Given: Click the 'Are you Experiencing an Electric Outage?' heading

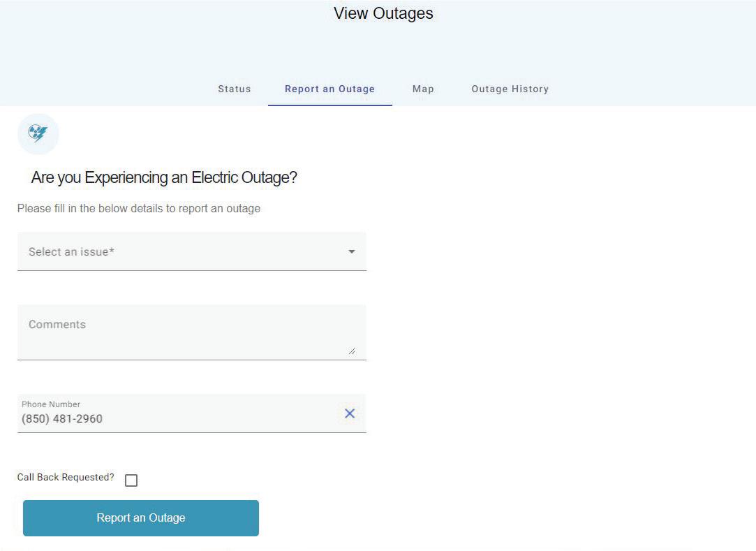Looking at the screenshot, I should pos(164,177).
